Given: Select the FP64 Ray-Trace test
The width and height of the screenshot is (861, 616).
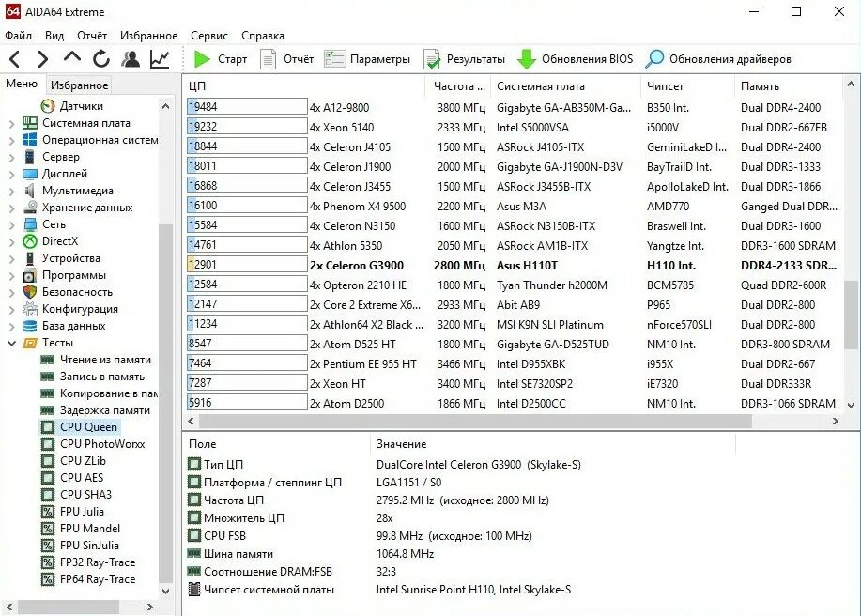Looking at the screenshot, I should (x=88, y=579).
